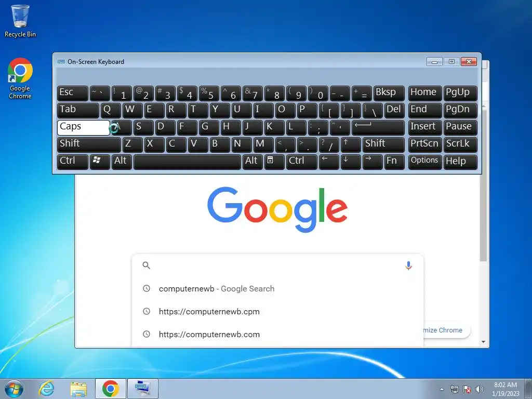
Task: Click the magnifier icon in search box
Action: coord(146,265)
